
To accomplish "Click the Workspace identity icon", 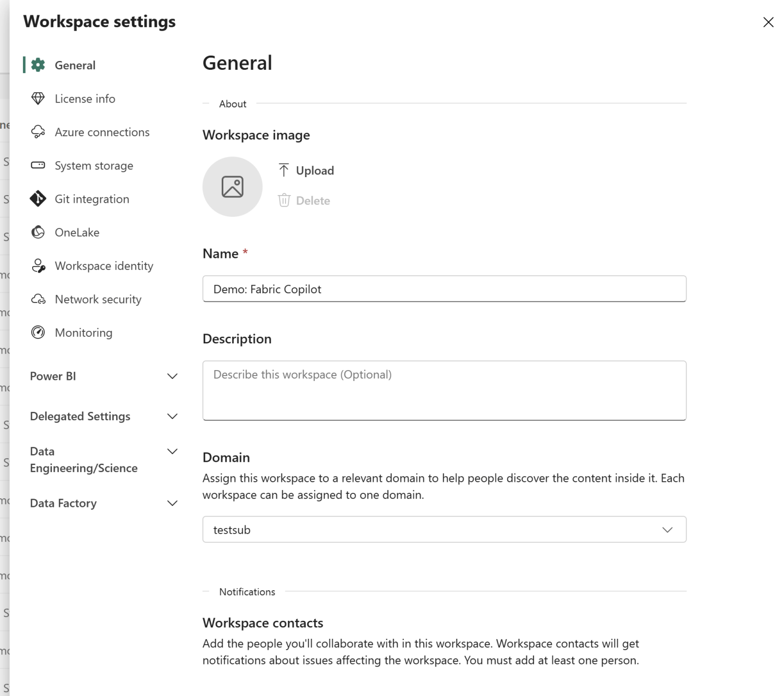I will click(x=38, y=265).
